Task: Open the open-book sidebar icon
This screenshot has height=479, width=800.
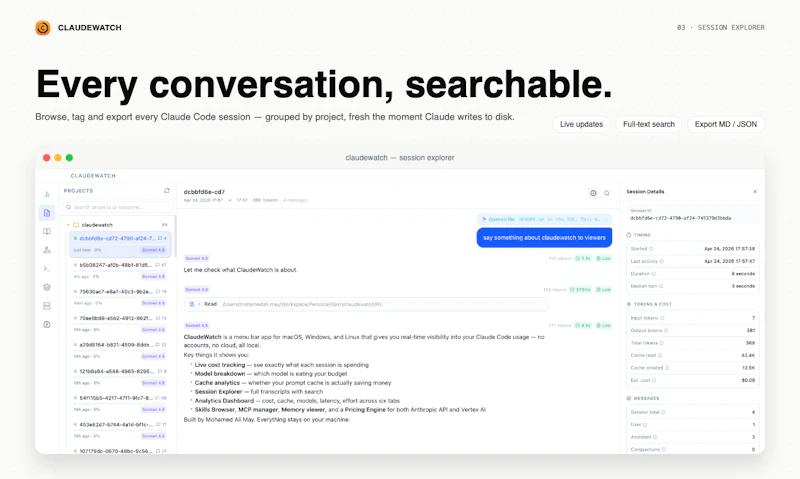Action: click(47, 232)
